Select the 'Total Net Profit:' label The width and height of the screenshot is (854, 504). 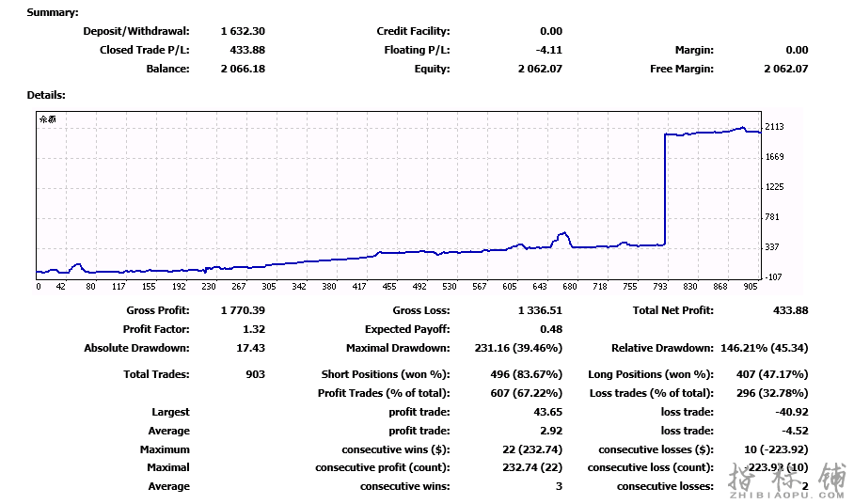coord(672,310)
